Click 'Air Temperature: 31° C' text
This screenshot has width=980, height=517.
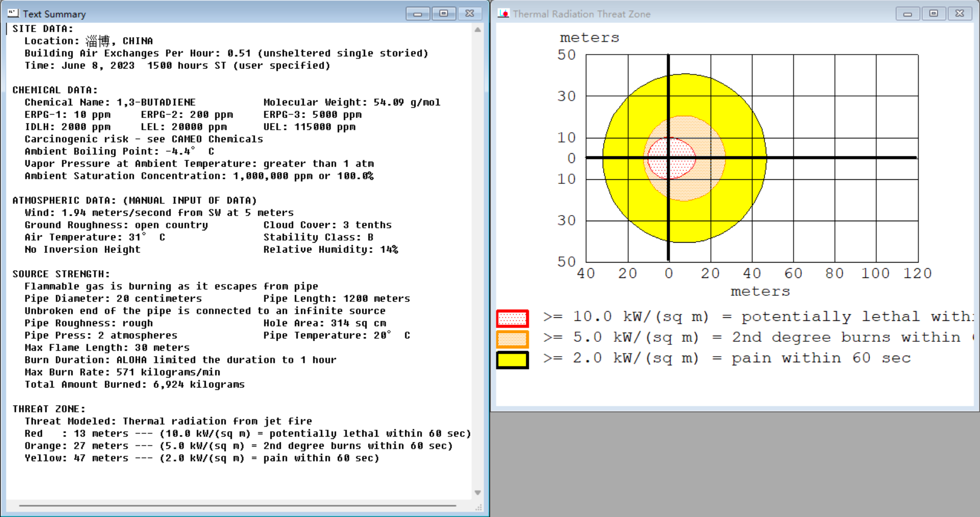(x=95, y=237)
